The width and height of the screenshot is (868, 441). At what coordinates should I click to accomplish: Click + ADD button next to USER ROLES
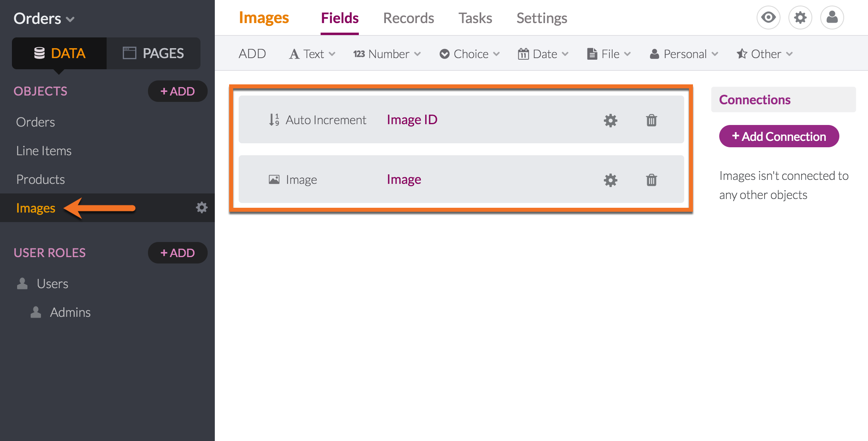177,253
